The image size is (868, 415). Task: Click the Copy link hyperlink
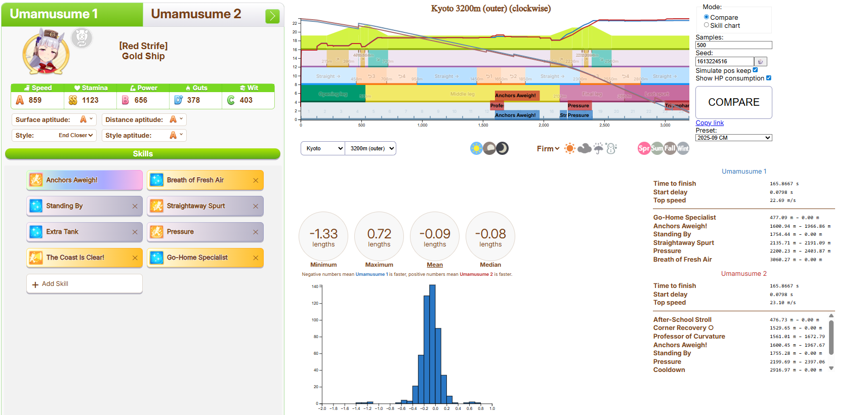click(x=710, y=122)
